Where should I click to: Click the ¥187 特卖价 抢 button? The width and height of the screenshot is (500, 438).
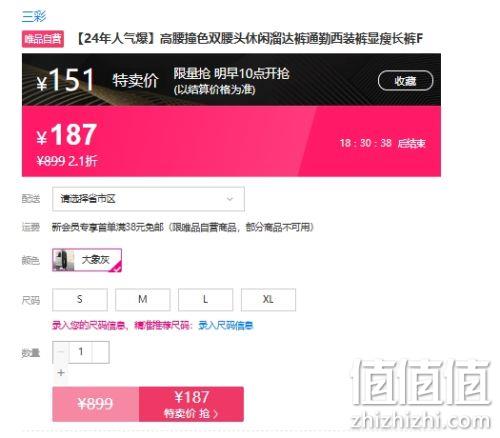(x=191, y=404)
